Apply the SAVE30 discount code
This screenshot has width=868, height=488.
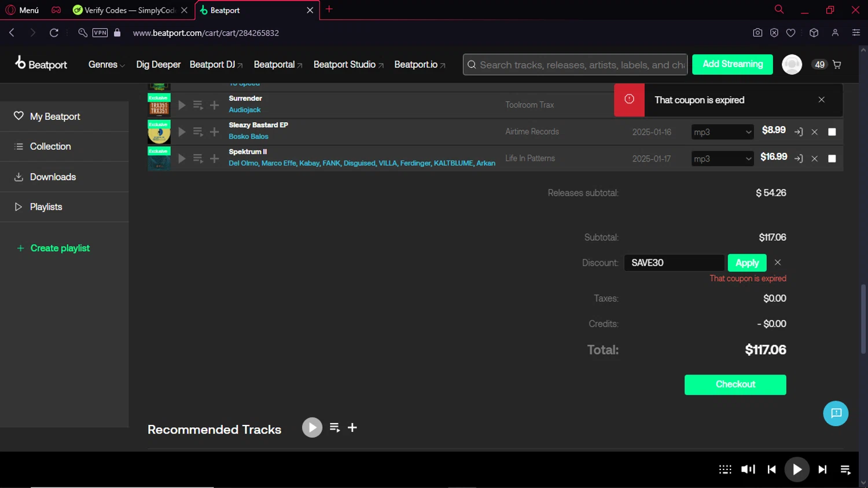pyautogui.click(x=746, y=263)
